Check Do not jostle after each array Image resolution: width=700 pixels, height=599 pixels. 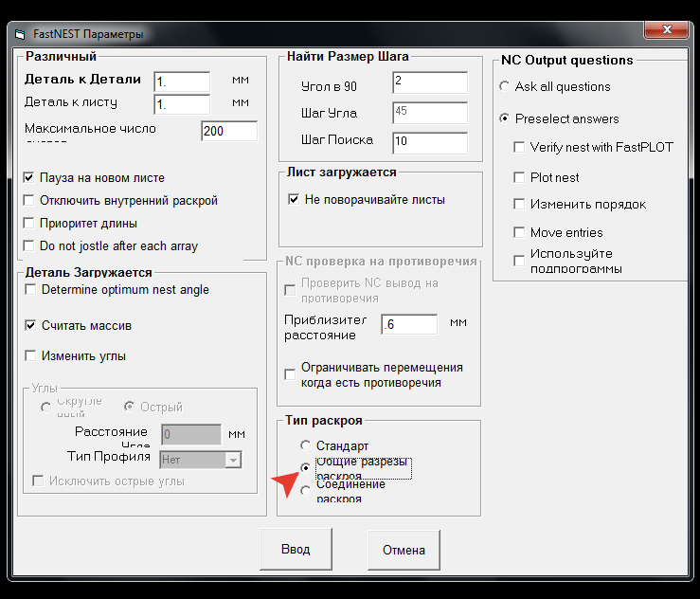29,245
